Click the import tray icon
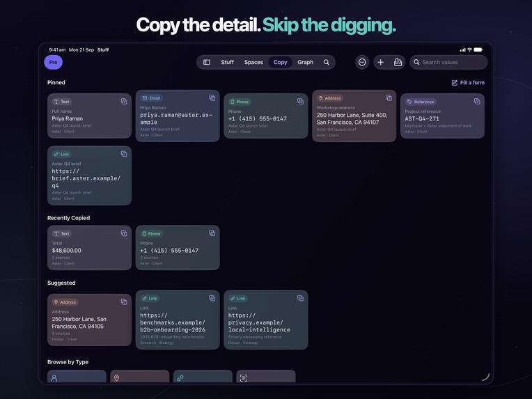 click(398, 62)
